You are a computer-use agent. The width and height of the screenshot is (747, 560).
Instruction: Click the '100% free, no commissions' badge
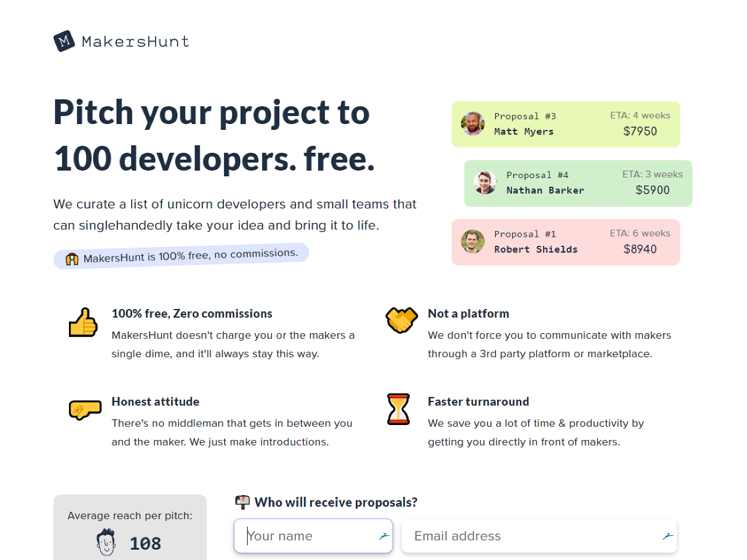[181, 256]
